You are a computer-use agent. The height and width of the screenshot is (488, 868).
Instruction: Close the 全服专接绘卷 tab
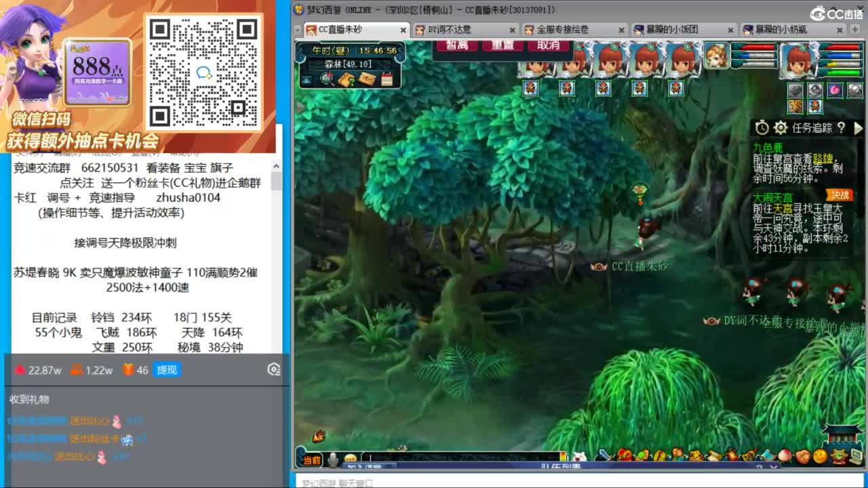(620, 30)
